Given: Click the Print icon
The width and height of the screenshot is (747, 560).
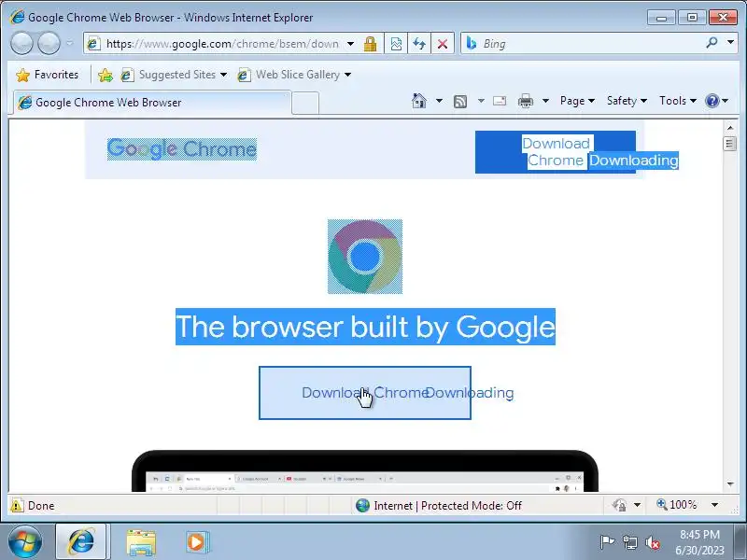Looking at the screenshot, I should (526, 101).
